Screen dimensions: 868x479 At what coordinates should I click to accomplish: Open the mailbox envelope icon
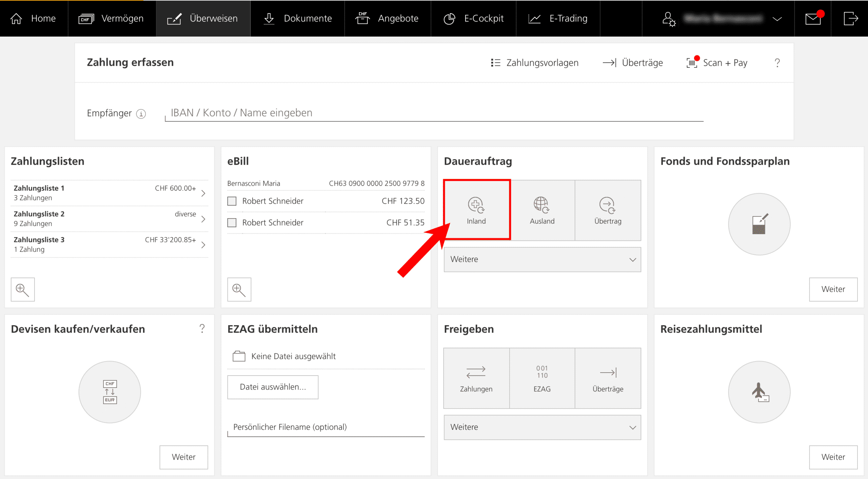point(813,19)
